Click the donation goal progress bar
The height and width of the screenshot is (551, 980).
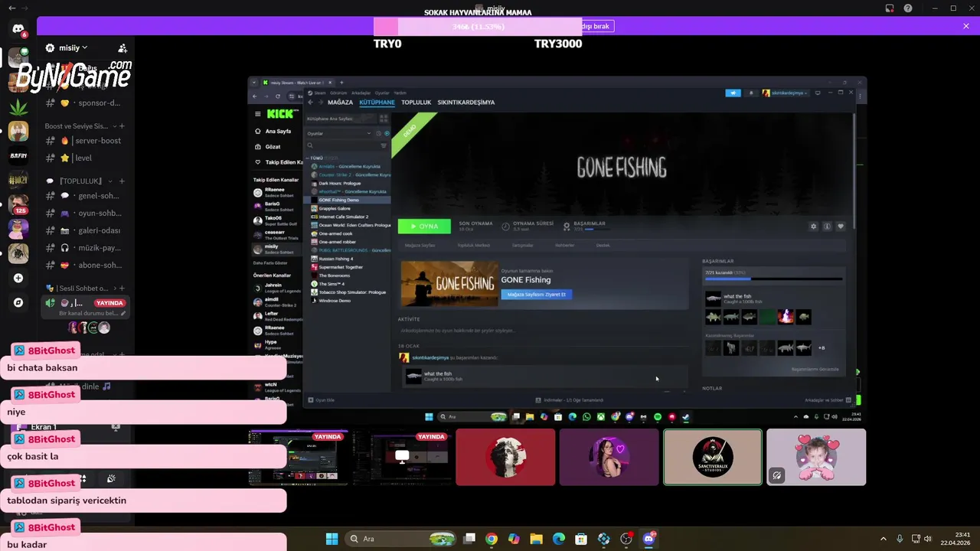pos(478,27)
